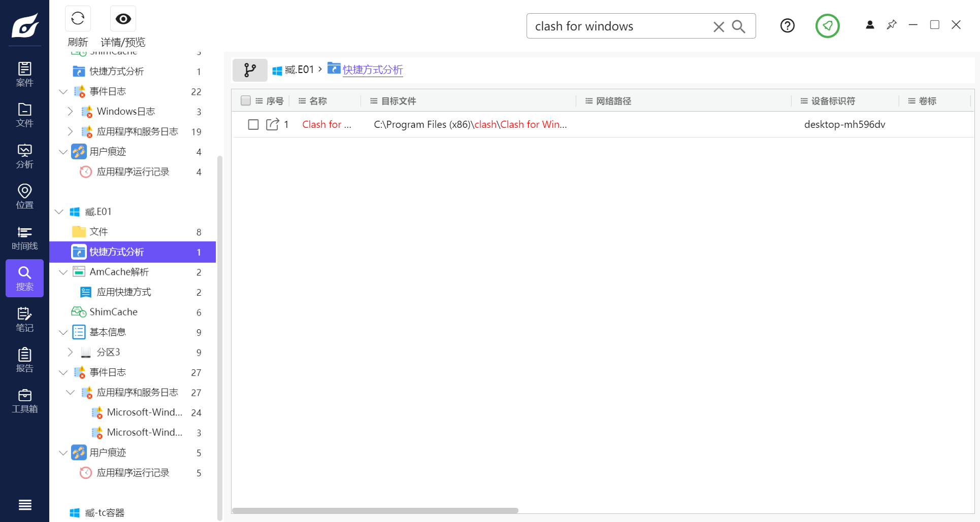Click column menu icon beside 卷标 header
980x522 pixels.
[x=912, y=101]
